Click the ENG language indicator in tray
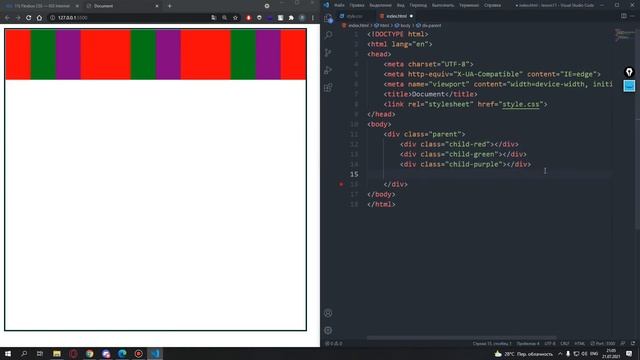The width and height of the screenshot is (640, 360). coord(594,354)
